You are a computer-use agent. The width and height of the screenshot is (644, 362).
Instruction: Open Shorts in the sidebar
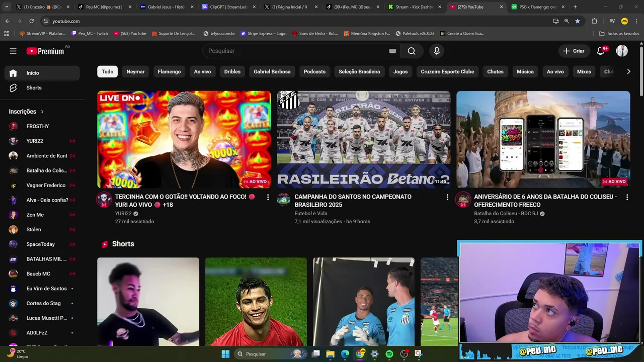42,87
